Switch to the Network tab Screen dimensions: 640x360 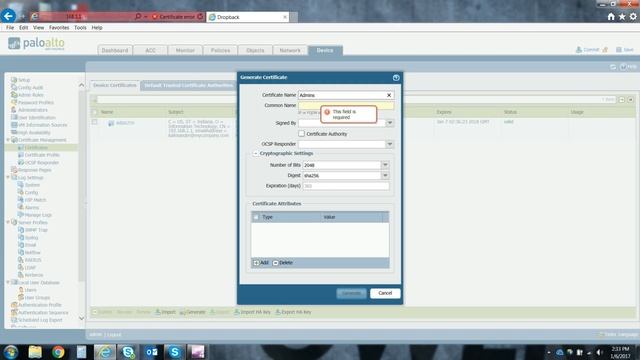point(290,50)
